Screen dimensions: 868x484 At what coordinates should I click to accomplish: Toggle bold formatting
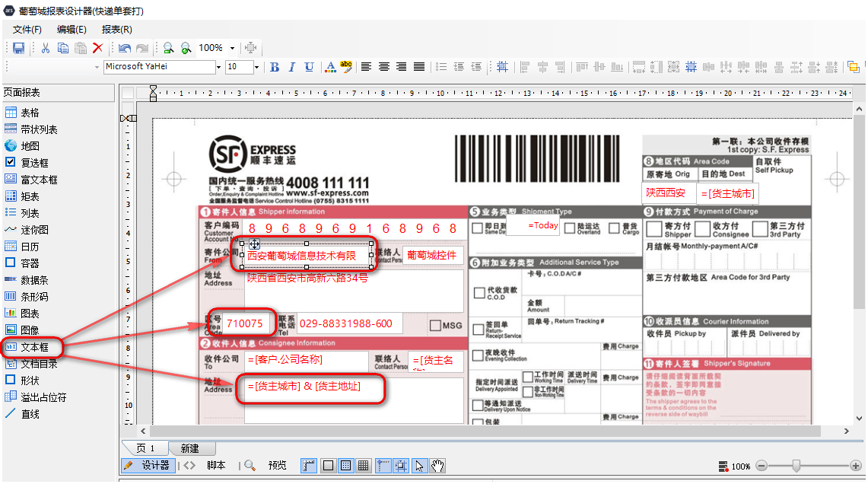275,67
